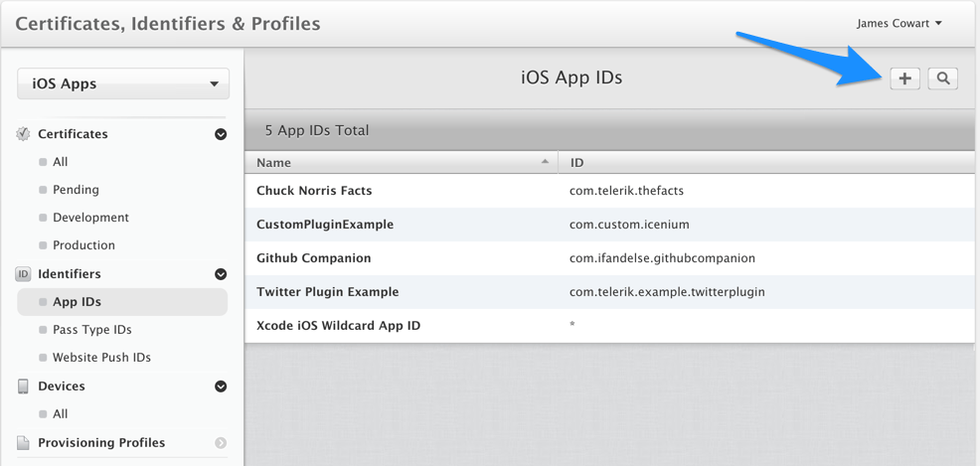The image size is (980, 466).
Task: Sort by the ID column header
Action: (766, 162)
